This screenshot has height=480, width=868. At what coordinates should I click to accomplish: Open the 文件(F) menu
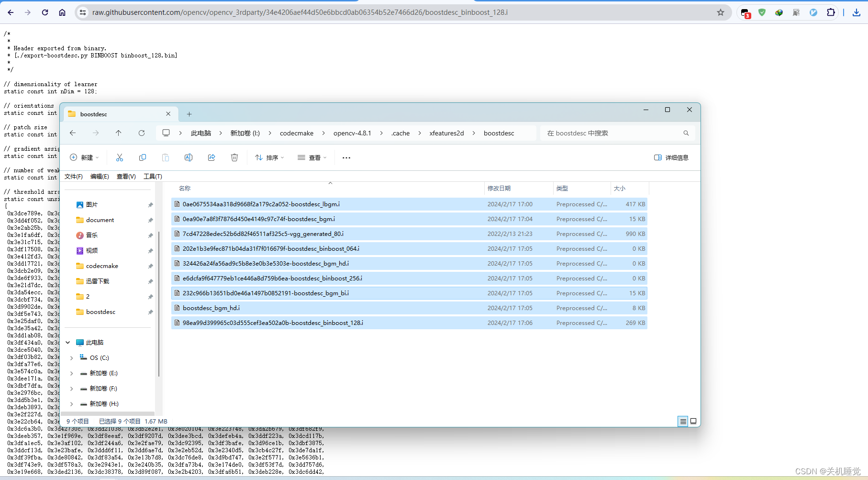click(x=73, y=176)
